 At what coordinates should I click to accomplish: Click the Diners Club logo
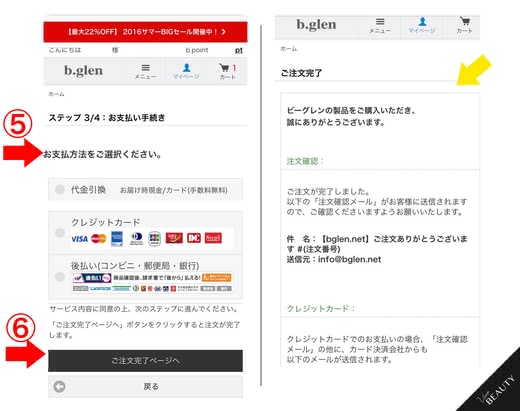tap(136, 238)
